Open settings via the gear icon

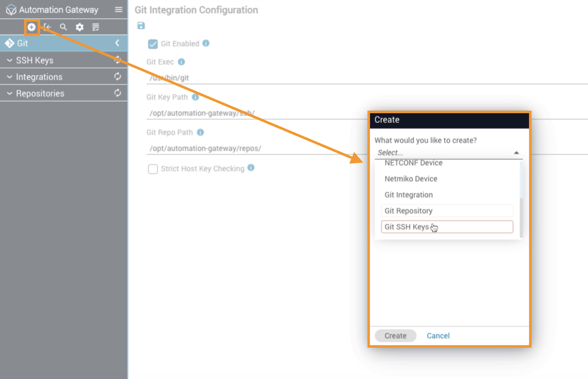[x=79, y=27]
